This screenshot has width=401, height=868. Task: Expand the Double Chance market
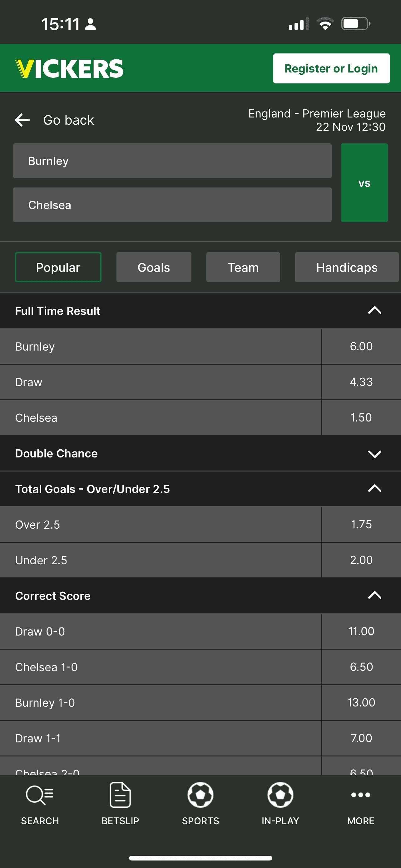[x=374, y=454]
